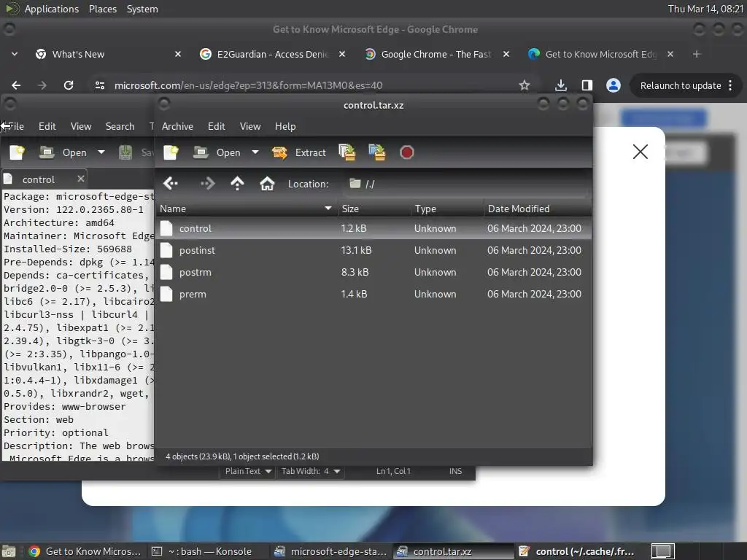
Task: View site information icon in address bar
Action: 100,85
